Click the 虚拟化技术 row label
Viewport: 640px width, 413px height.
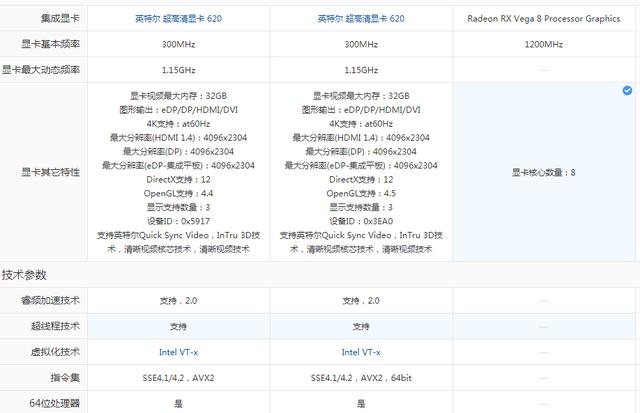[x=56, y=352]
